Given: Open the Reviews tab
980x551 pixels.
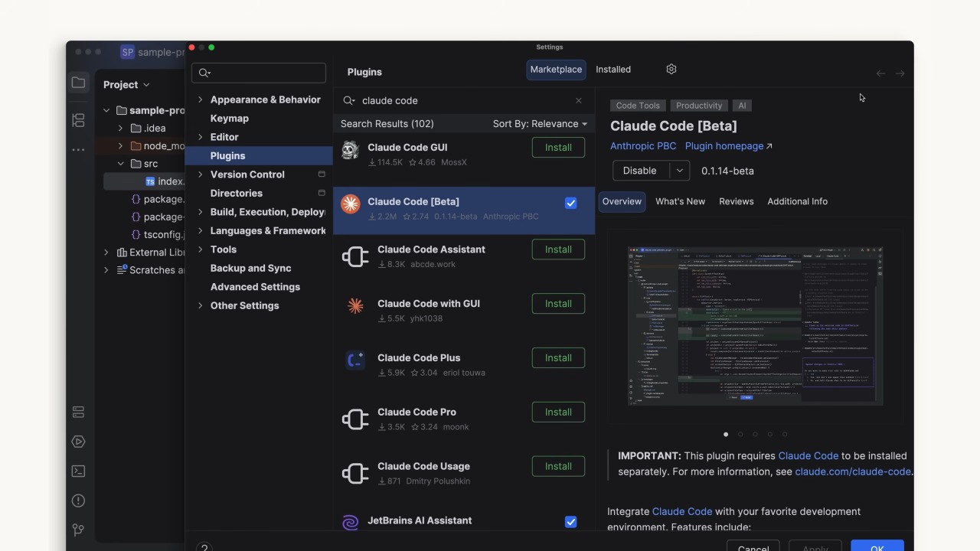Looking at the screenshot, I should [x=737, y=201].
